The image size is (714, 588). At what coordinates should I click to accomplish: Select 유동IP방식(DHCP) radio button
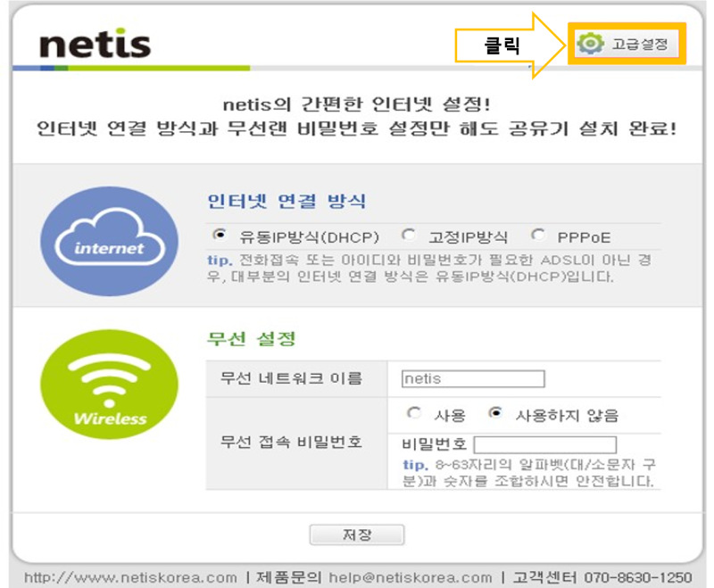pos(220,236)
